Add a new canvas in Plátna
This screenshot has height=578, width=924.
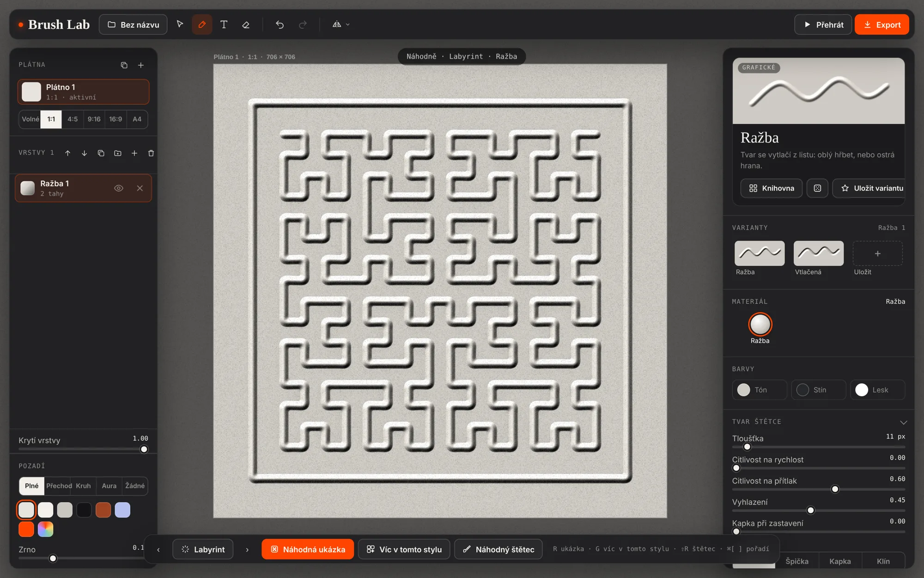pos(141,65)
